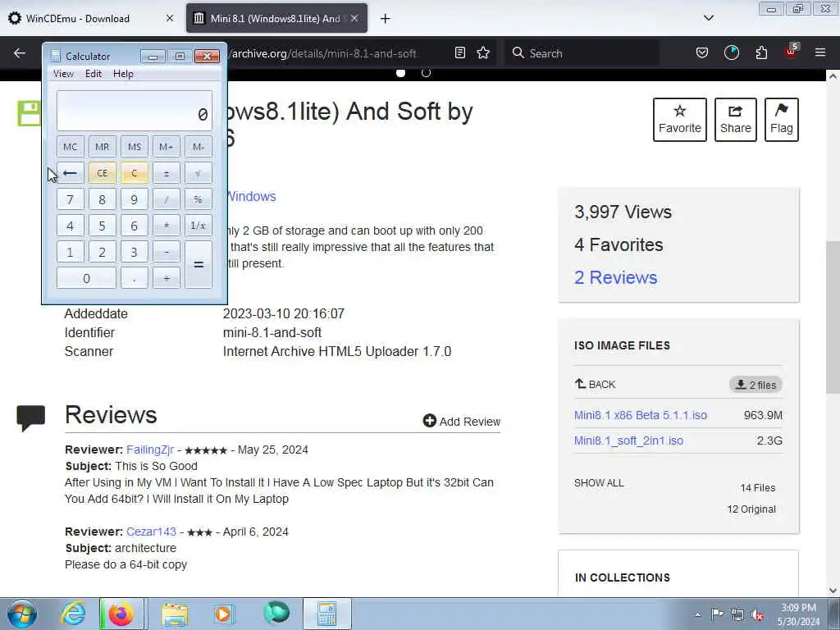
Task: Click the Firefox back arrow
Action: (20, 53)
